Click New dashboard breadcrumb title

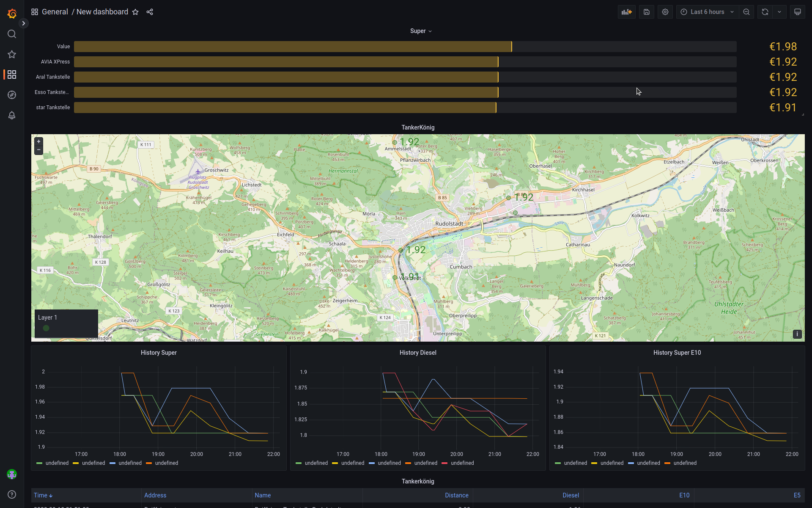pyautogui.click(x=102, y=12)
